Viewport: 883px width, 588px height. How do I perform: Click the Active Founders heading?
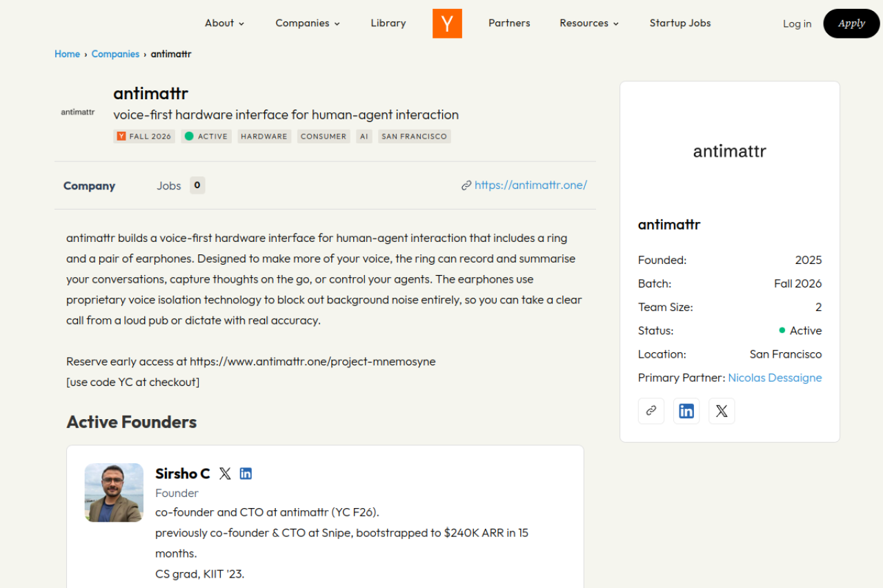coord(132,422)
